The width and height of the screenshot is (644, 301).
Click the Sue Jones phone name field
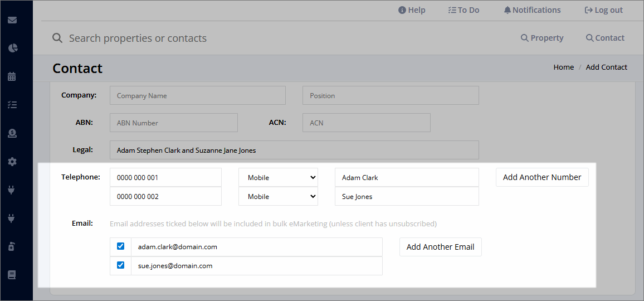coord(407,196)
